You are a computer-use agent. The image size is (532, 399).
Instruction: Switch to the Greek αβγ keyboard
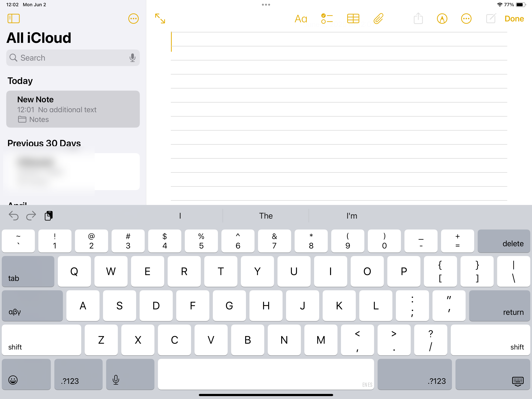coord(32,306)
